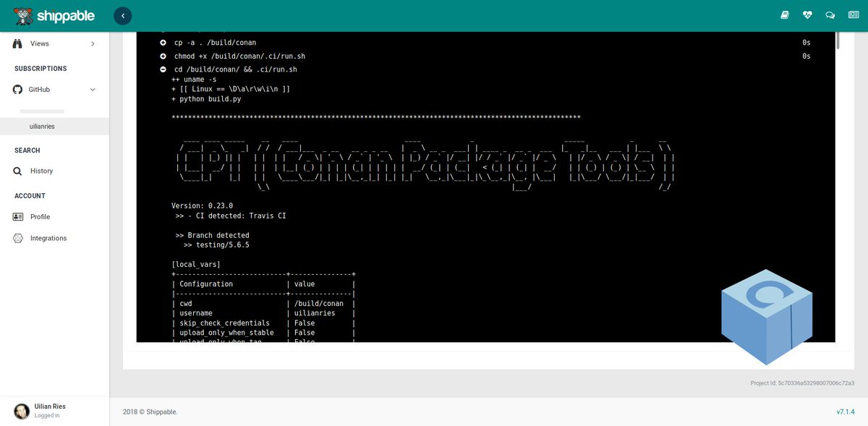Image resolution: width=868 pixels, height=426 pixels.
Task: Click the 'skip_check_credentials' row
Action: tap(263, 323)
